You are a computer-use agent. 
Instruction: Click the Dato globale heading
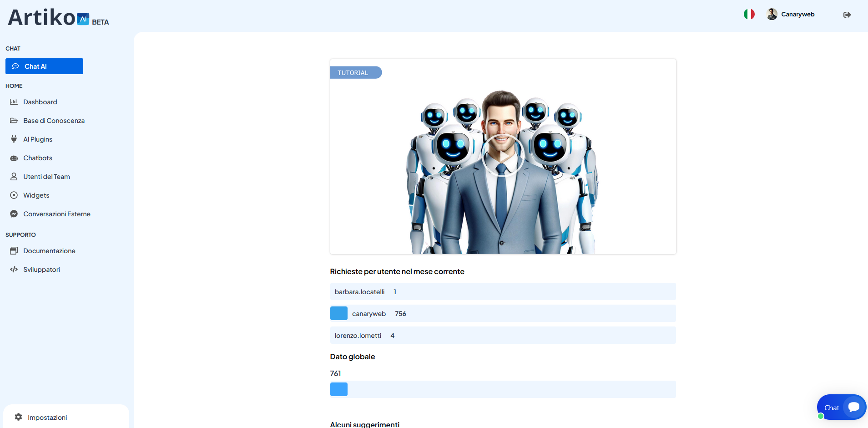(x=353, y=357)
